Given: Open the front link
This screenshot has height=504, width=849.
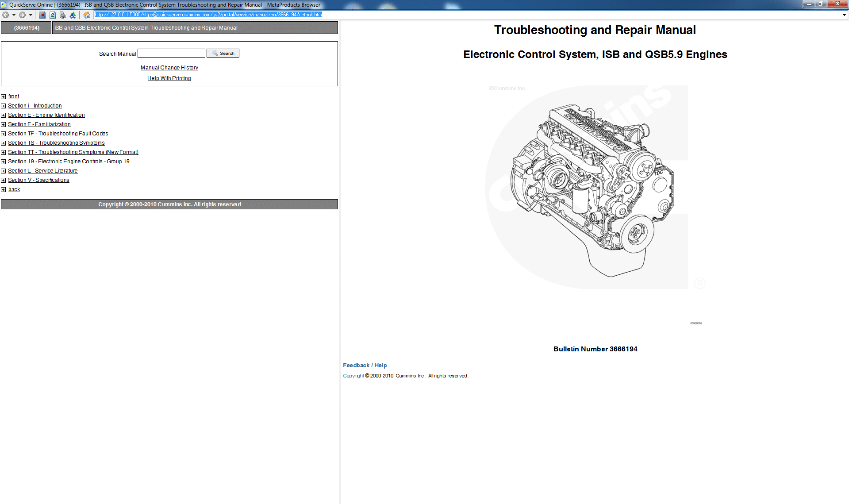Looking at the screenshot, I should point(14,96).
